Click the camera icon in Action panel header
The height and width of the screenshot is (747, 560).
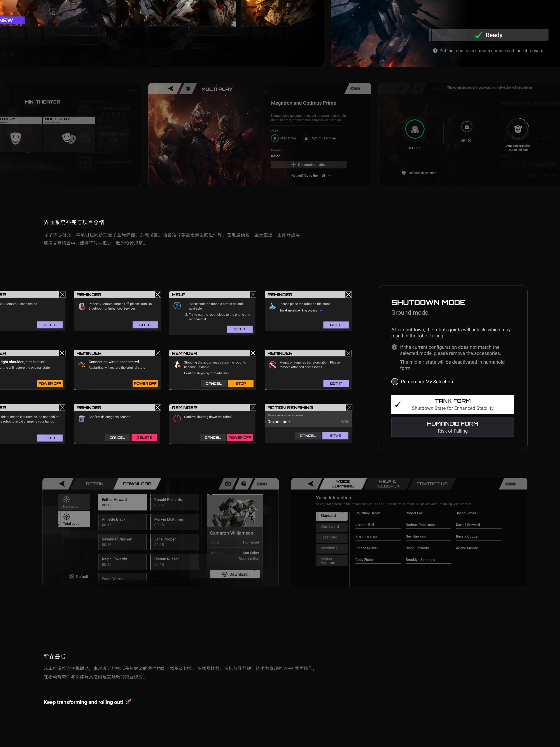(x=228, y=484)
